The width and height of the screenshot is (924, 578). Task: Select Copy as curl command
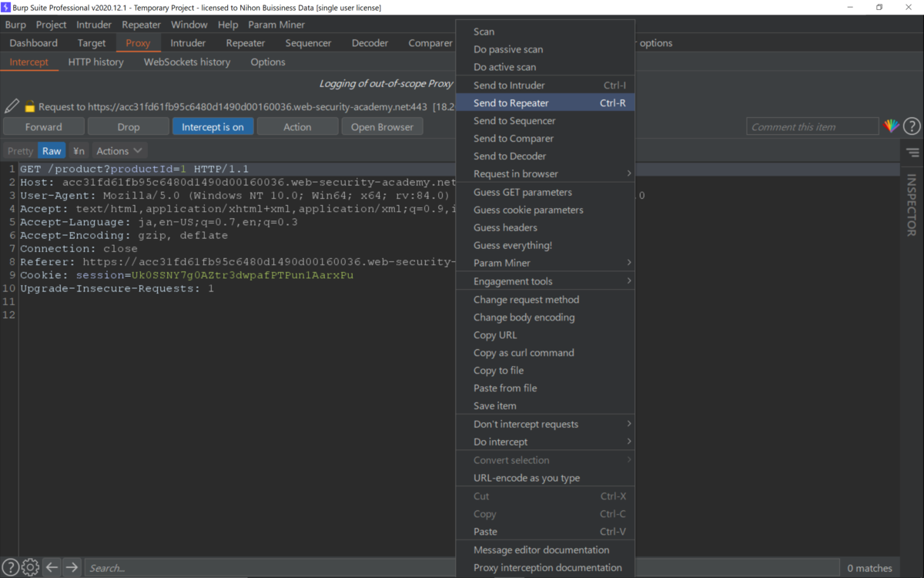pyautogui.click(x=545, y=352)
